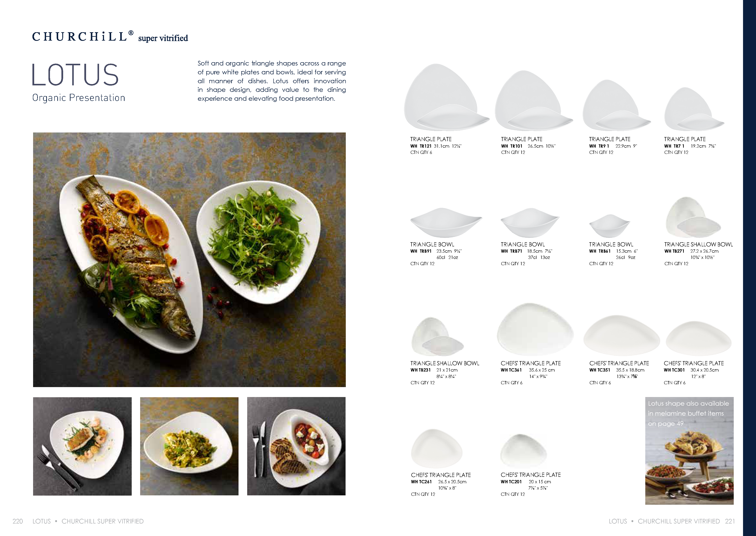Click the large fish and salad photo
The image size is (756, 536).
click(x=189, y=259)
